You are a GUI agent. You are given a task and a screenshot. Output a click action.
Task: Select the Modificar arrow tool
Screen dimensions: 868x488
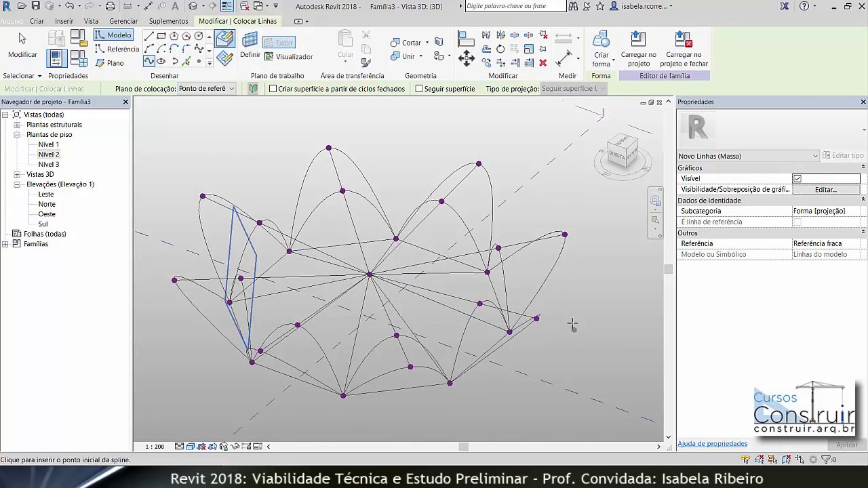(22, 45)
